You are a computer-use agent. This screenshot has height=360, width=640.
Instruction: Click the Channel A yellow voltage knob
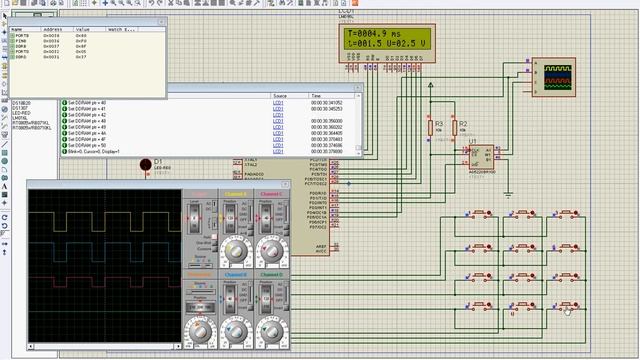[236, 251]
